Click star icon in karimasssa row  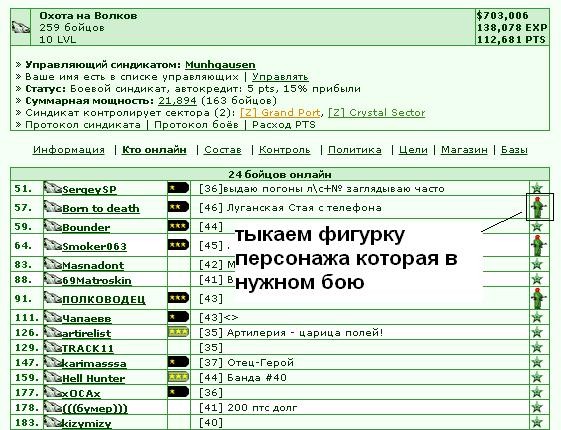537,362
